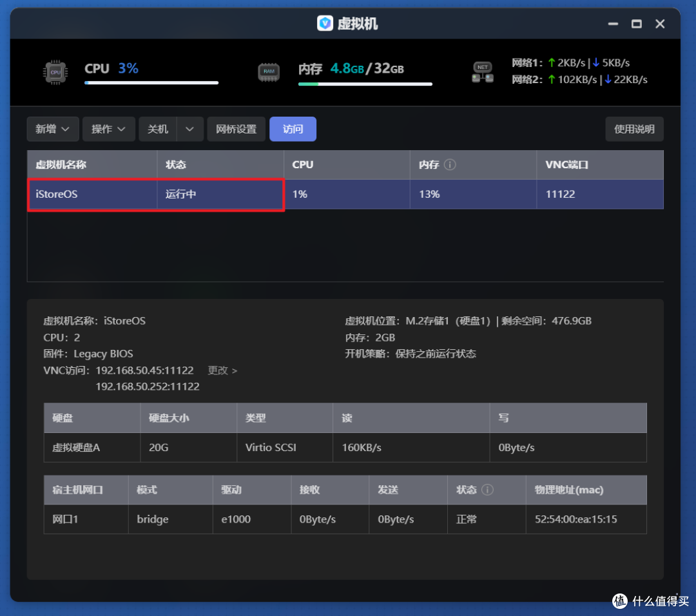Click the 虚拟机名称 column header

click(92, 165)
